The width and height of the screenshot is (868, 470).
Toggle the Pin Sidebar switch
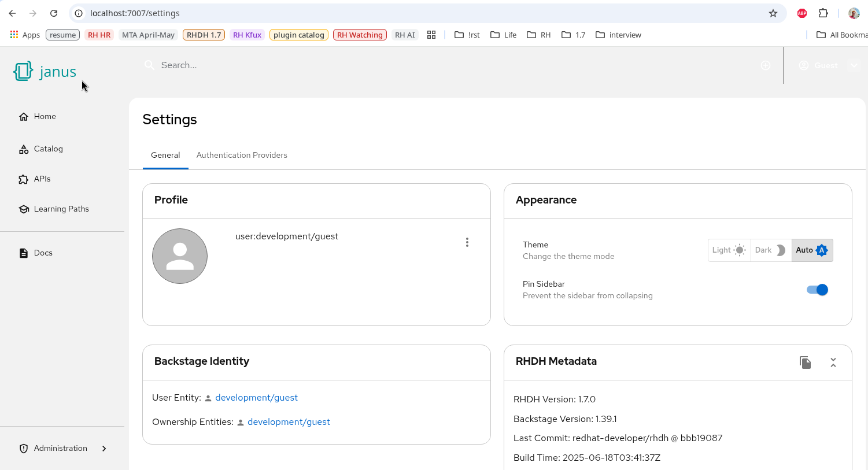817,290
